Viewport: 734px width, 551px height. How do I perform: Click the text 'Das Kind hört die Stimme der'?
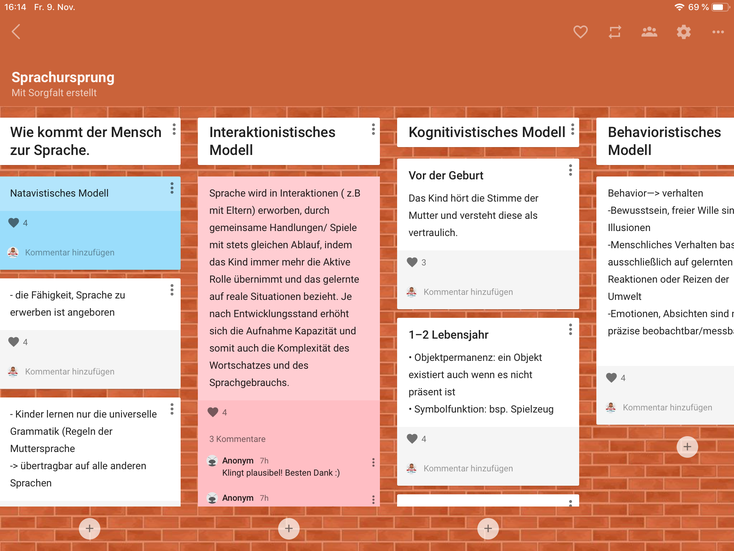tap(473, 198)
